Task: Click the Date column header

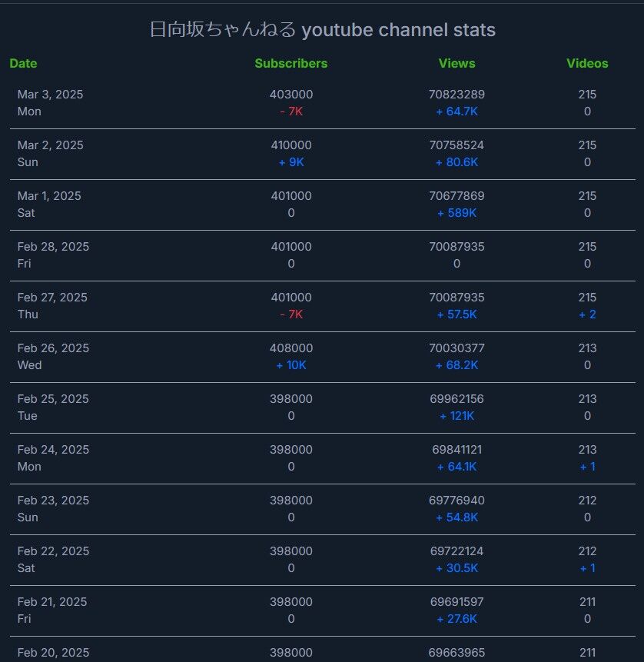Action: (x=23, y=64)
